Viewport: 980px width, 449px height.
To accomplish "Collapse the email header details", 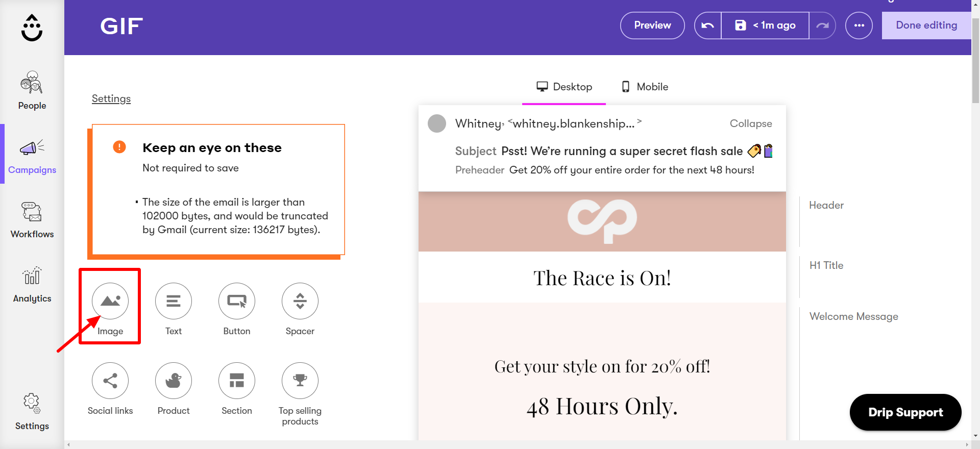I will click(x=751, y=123).
